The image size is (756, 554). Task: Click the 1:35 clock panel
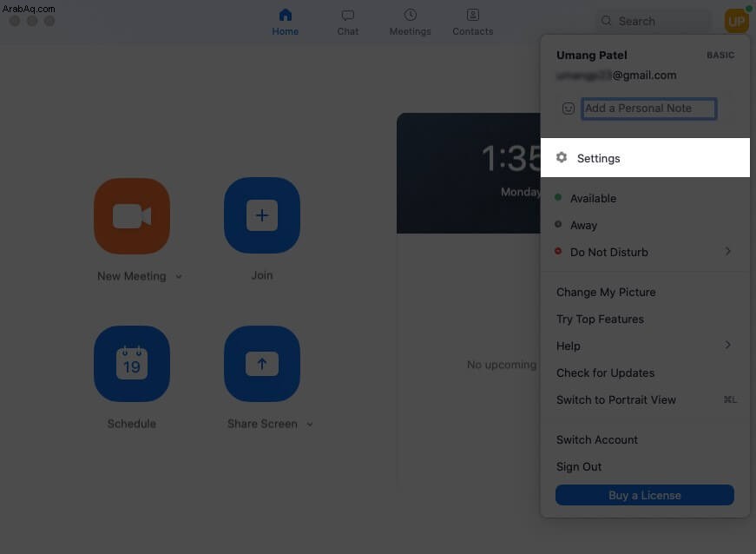tap(468, 173)
